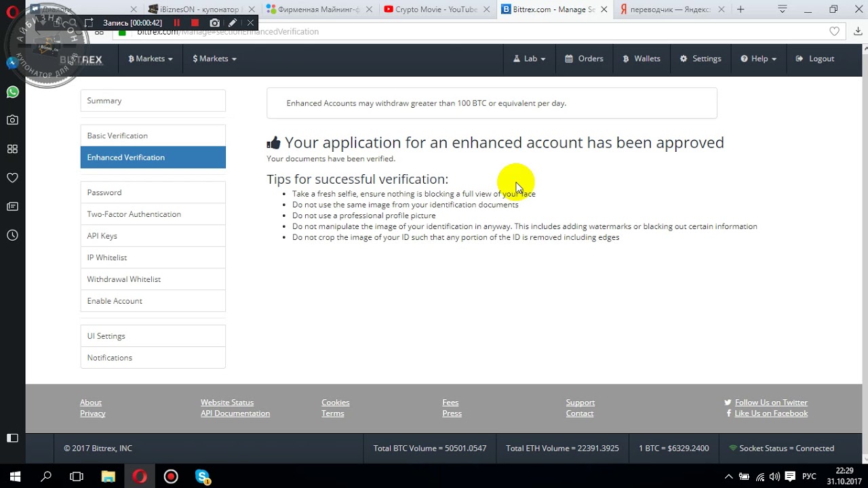Viewport: 868px width, 488px height.
Task: Click the volume icon in the system tray
Action: click(x=774, y=476)
